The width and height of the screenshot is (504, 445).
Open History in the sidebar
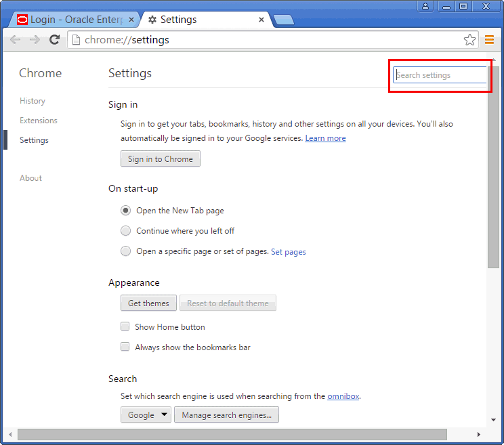[x=33, y=101]
